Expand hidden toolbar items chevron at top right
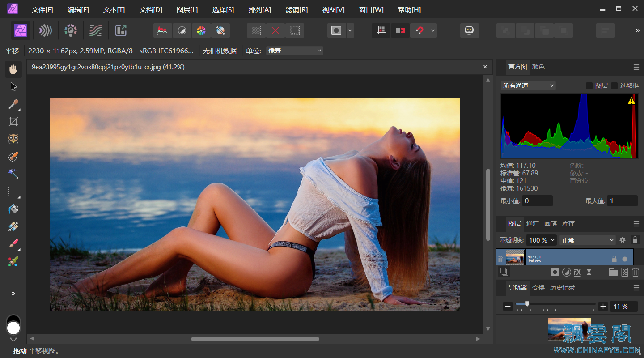644x358 pixels. point(638,30)
